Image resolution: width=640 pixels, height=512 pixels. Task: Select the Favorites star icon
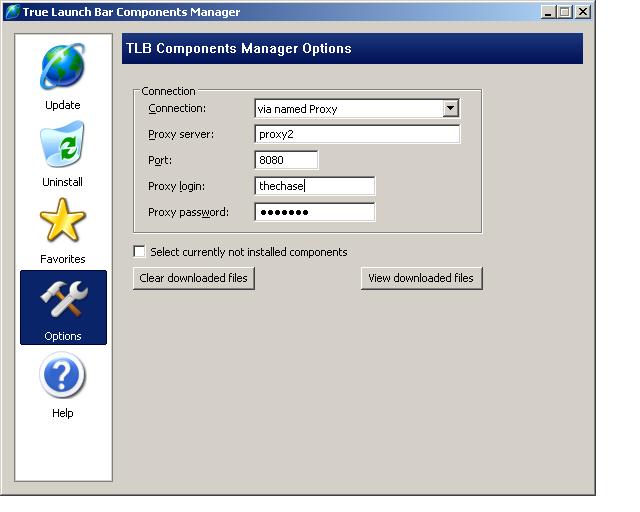pos(62,221)
